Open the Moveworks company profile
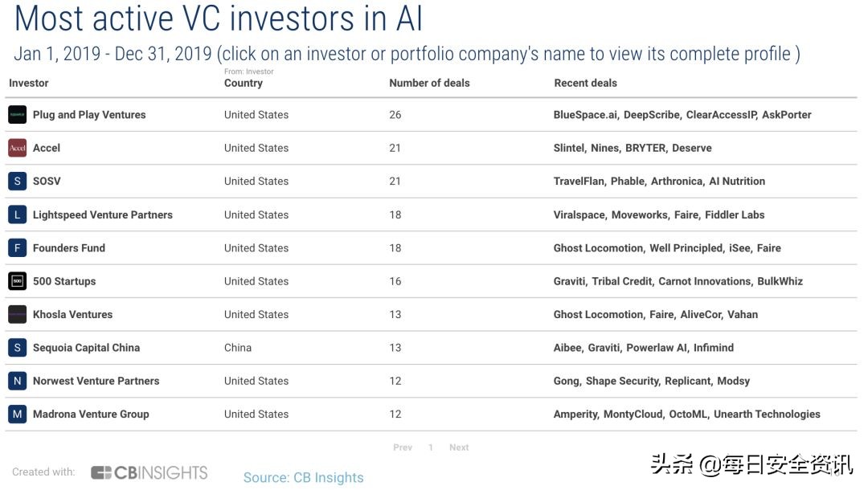This screenshot has height=490, width=868. (641, 214)
